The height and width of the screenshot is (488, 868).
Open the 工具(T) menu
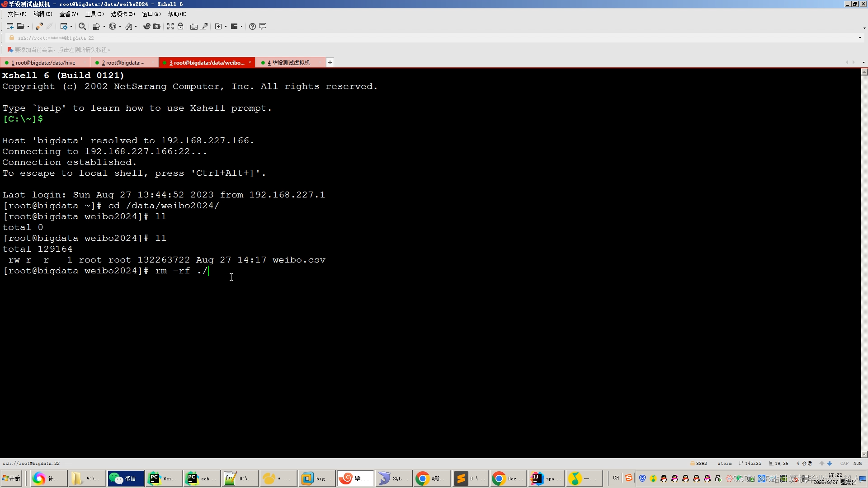94,14
